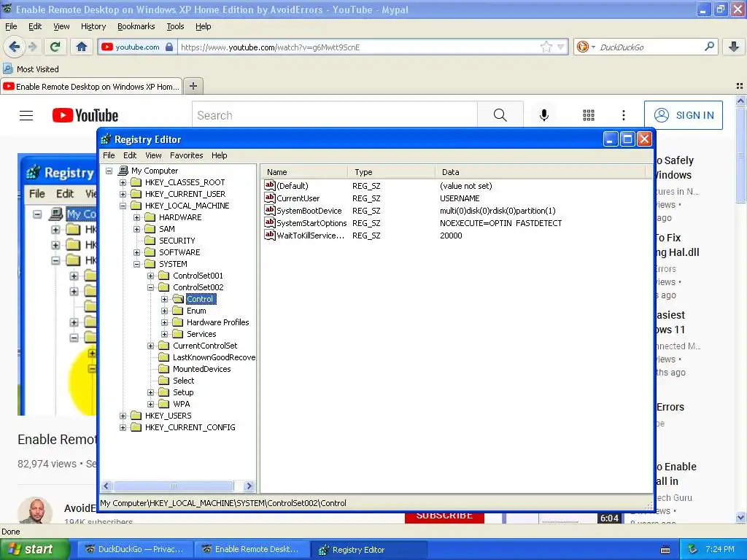Expand the SOFTWARE key node
Screen dimensions: 747x560
coord(136,252)
